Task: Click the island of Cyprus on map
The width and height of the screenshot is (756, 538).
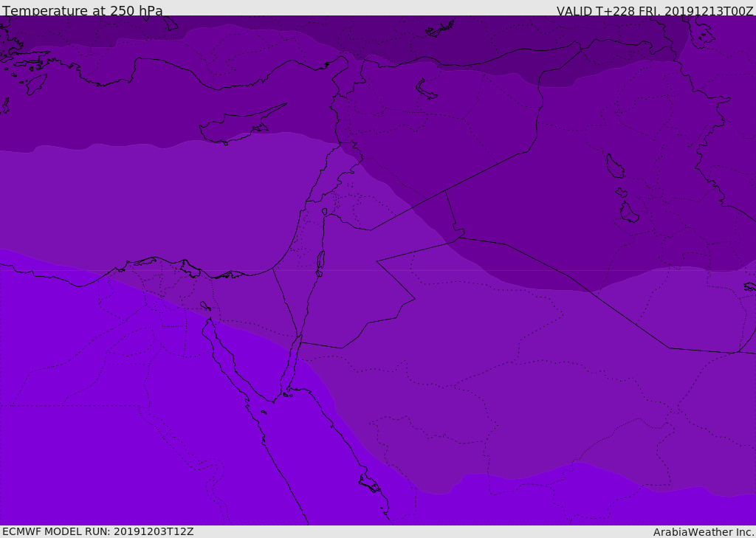Action: [241, 125]
